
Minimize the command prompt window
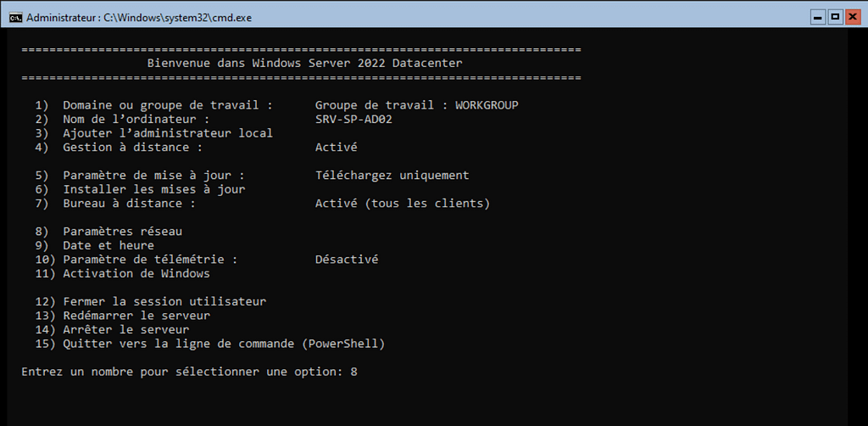click(818, 16)
